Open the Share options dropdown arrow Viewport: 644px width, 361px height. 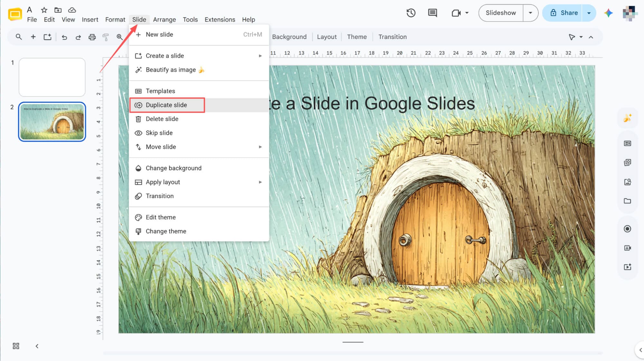click(x=589, y=13)
